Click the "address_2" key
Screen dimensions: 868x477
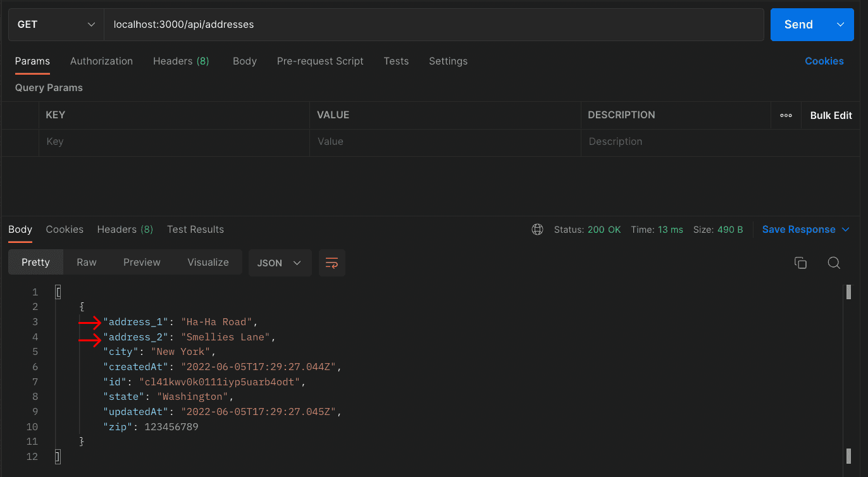135,337
